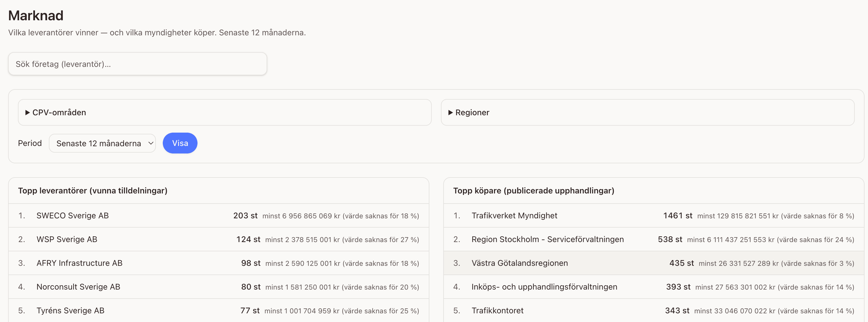This screenshot has height=322, width=868.
Task: Open WSP Sverige AB supplier row
Action: pos(219,239)
